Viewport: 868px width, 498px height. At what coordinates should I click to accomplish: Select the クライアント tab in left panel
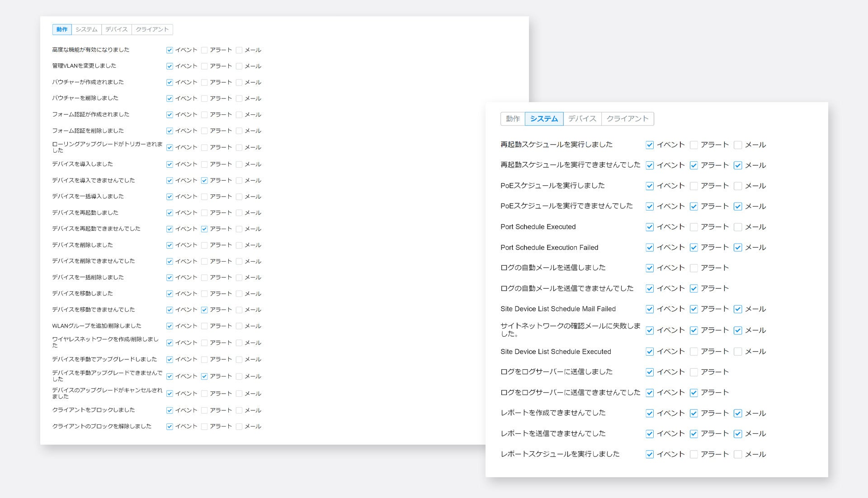tap(152, 29)
